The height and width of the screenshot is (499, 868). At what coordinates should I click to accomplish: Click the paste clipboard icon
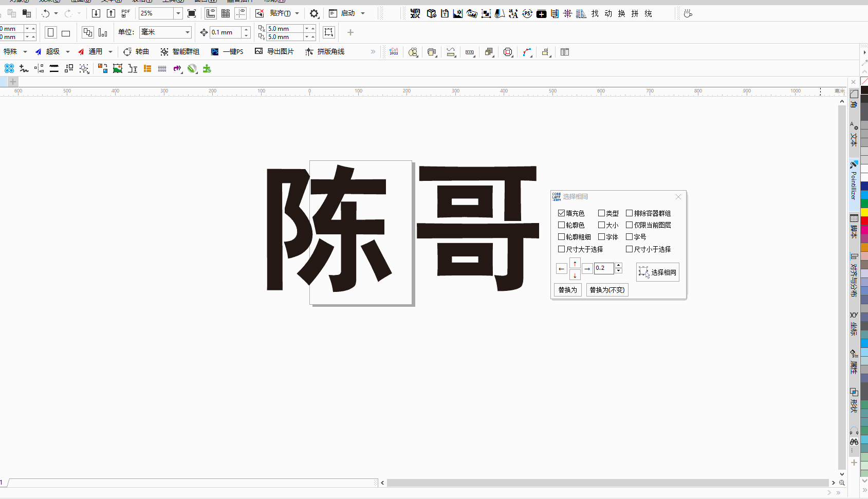point(27,13)
